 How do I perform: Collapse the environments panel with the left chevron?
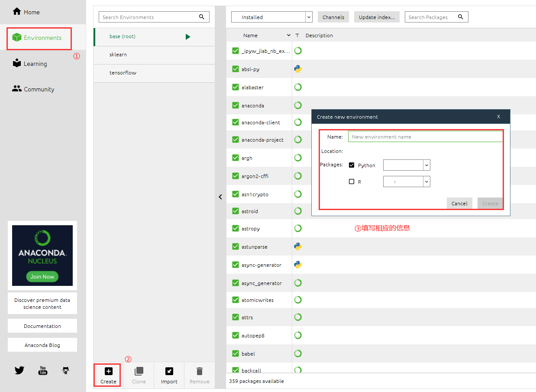(x=220, y=197)
